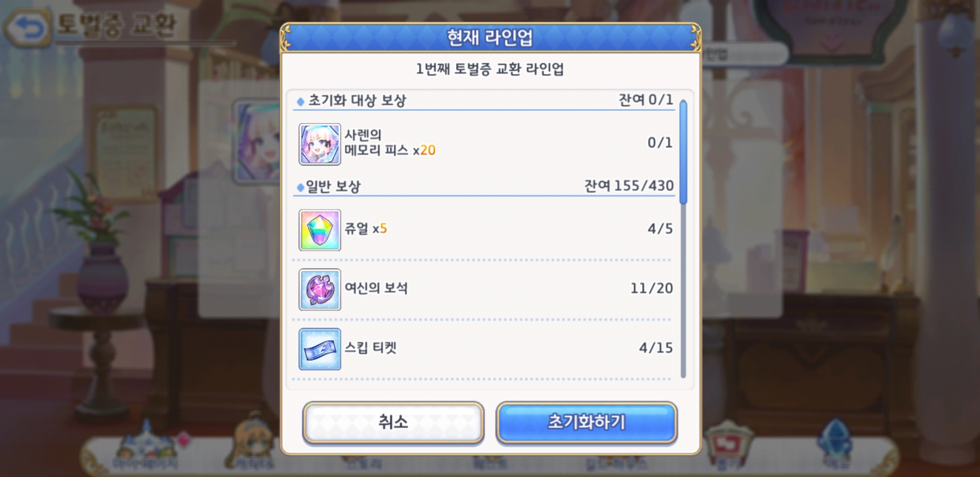This screenshot has height=477, width=980.
Task: Select the 초기화 대상 보상 section header
Action: click(357, 100)
